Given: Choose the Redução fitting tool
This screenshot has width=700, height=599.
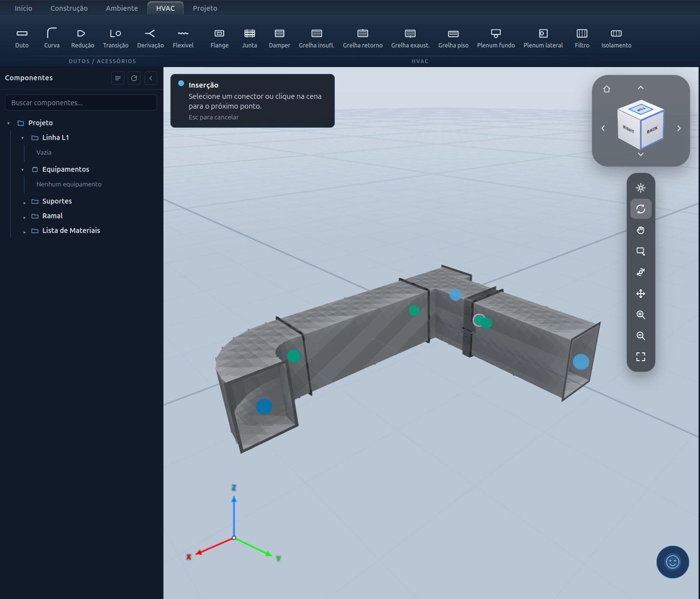Looking at the screenshot, I should point(83,39).
